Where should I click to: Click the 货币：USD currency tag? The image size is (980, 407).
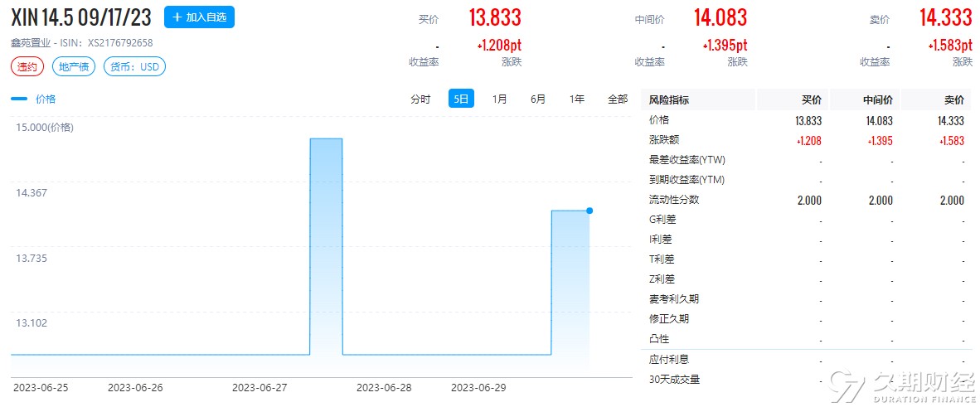pyautogui.click(x=134, y=67)
